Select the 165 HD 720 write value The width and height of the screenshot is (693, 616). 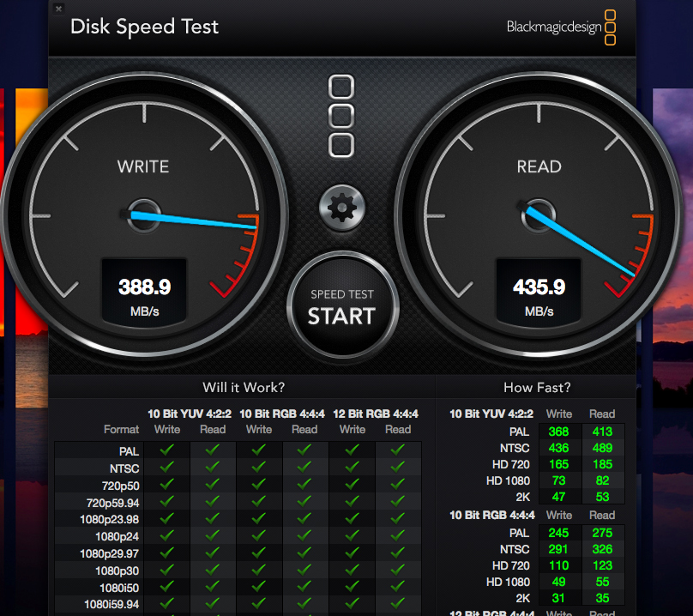pos(558,464)
